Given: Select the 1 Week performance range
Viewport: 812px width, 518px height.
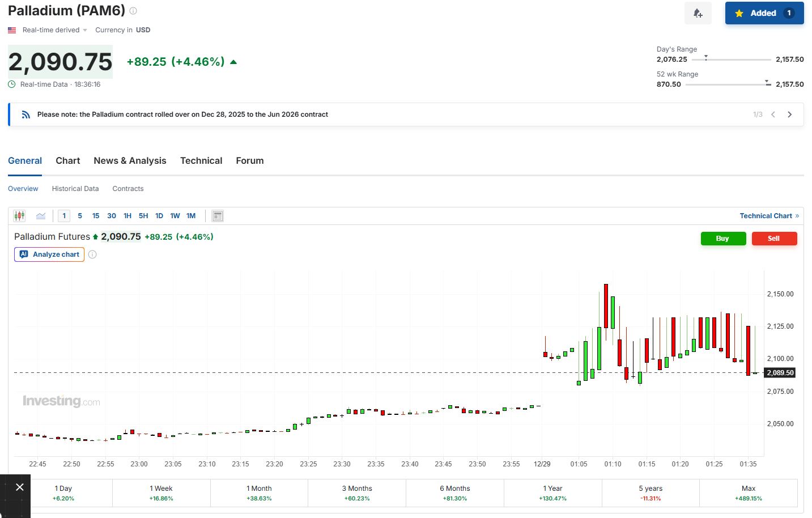Looking at the screenshot, I should point(161,493).
